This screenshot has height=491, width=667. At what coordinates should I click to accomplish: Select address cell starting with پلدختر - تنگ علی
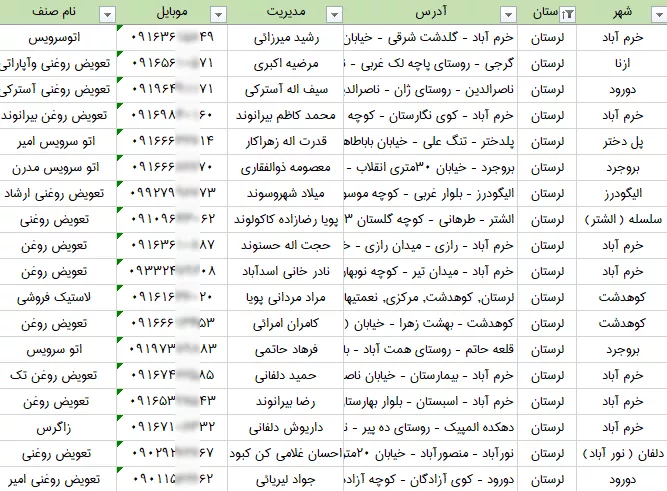click(430, 142)
